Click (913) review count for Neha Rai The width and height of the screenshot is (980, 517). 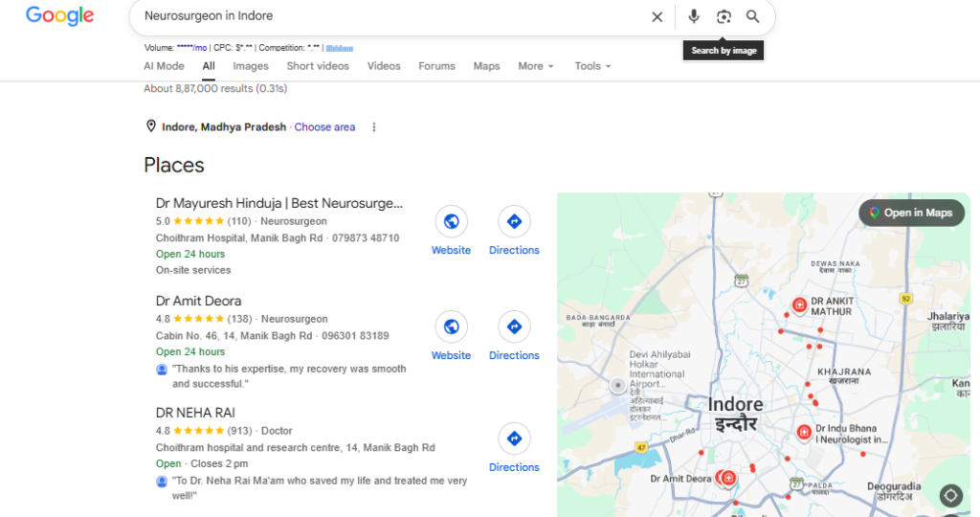pos(239,431)
